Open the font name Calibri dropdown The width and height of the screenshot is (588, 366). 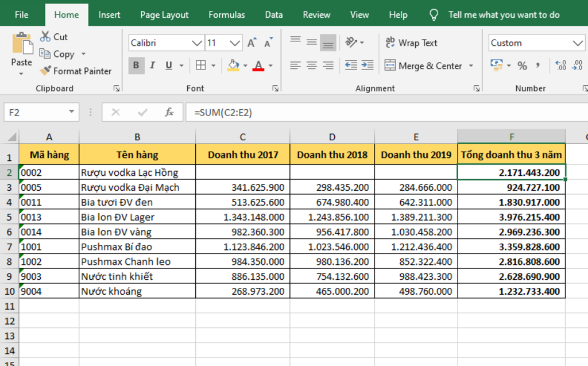(197, 43)
